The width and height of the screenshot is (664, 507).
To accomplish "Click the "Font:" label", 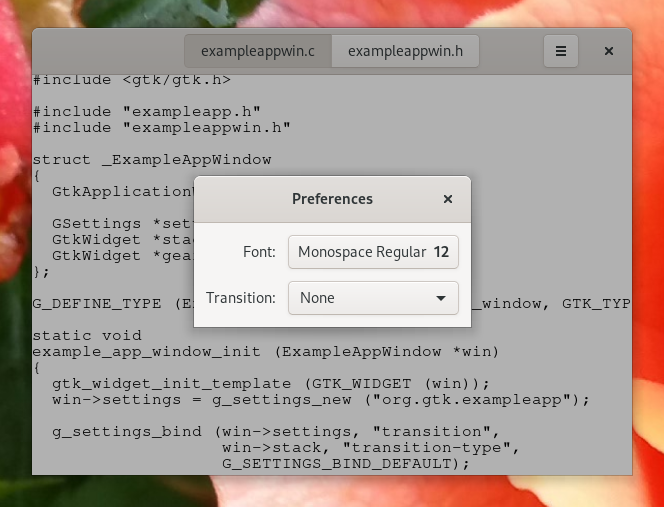I will click(x=259, y=252).
